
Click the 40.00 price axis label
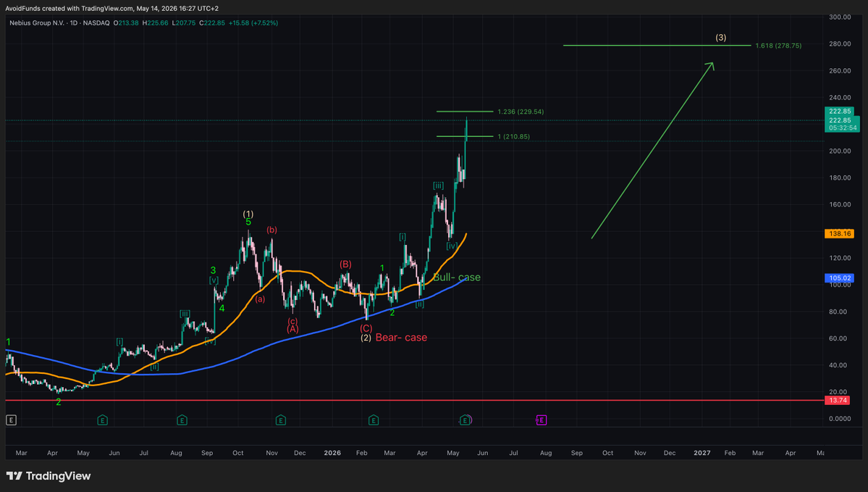pyautogui.click(x=840, y=365)
